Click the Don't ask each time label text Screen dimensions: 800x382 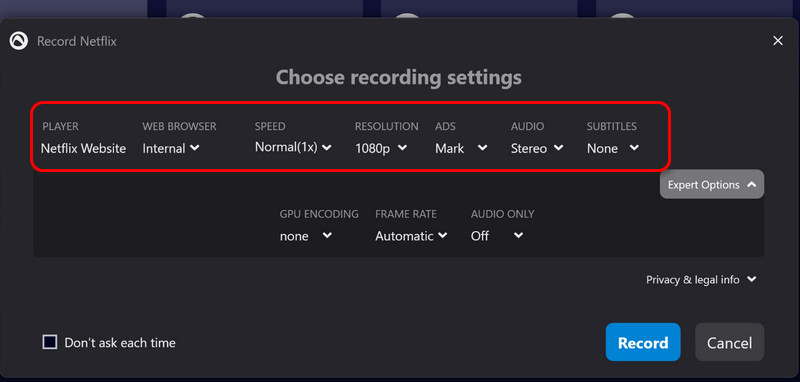tap(120, 343)
